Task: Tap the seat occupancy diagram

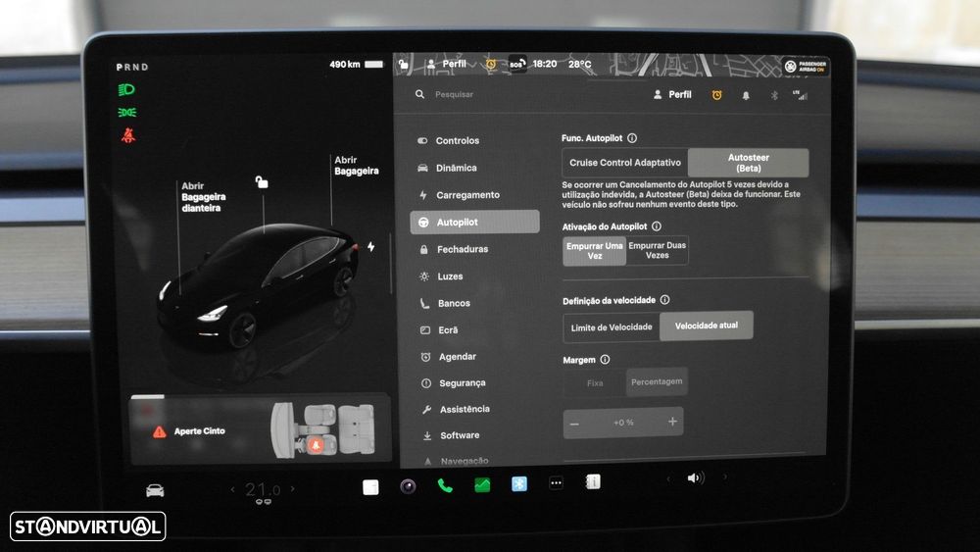Action: point(323,428)
